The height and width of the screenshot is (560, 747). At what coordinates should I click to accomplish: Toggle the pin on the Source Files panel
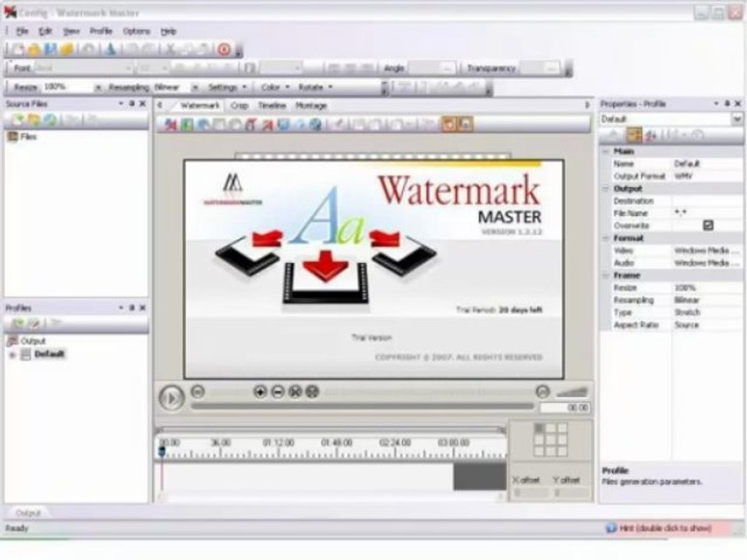point(132,103)
